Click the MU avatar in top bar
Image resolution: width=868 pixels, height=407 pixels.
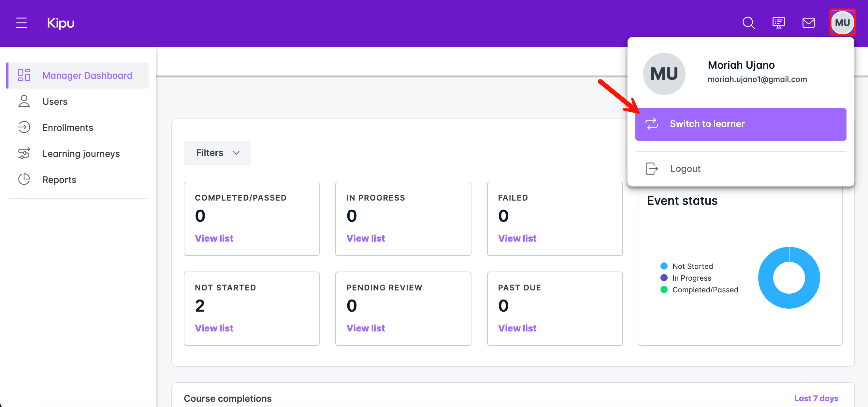pyautogui.click(x=842, y=23)
